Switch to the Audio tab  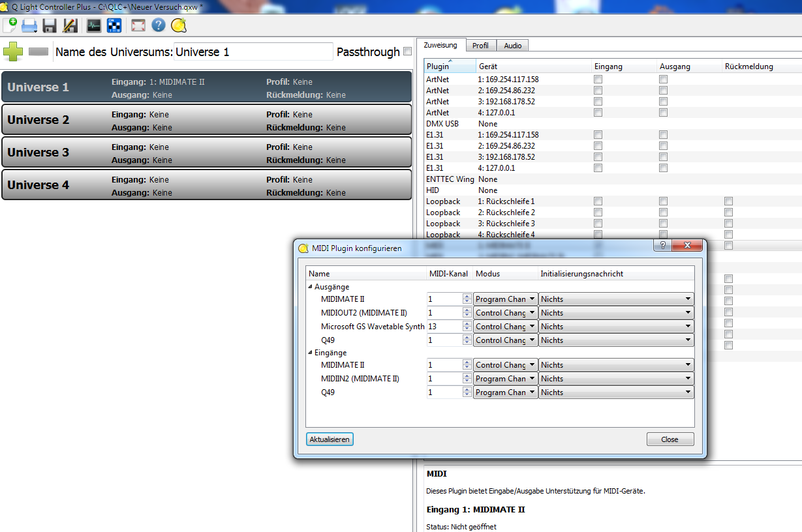click(513, 46)
